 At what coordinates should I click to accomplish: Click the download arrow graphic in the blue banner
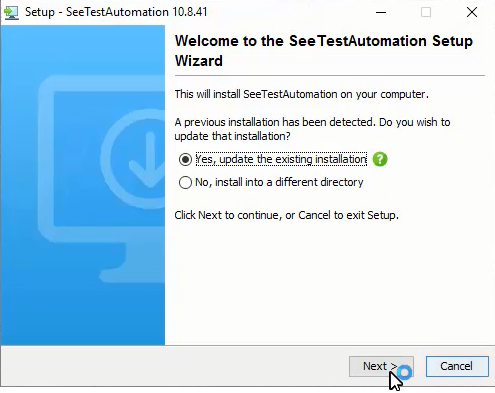147,159
